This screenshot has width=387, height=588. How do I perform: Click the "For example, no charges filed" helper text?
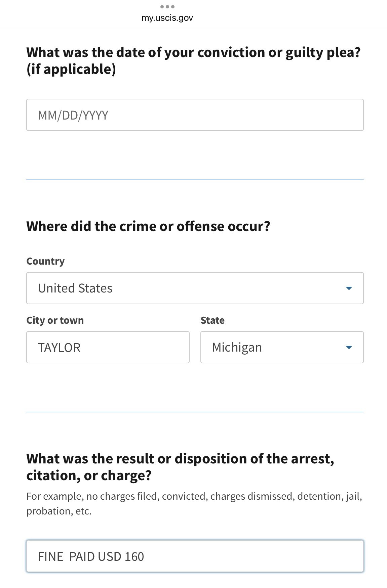(x=194, y=496)
